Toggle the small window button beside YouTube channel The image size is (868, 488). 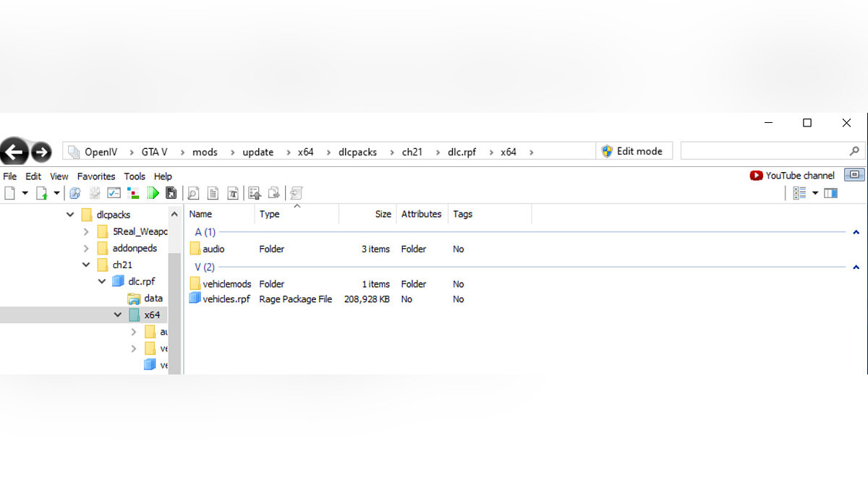[855, 175]
